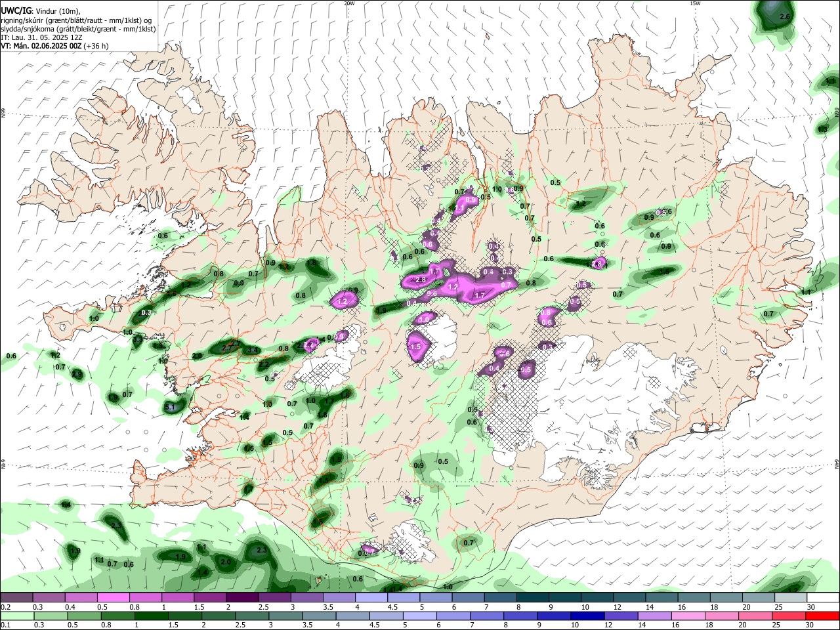Click the 'IT: Lau. 31. 05. 2025 12Z' line
The height and width of the screenshot is (630, 840).
click(x=41, y=37)
